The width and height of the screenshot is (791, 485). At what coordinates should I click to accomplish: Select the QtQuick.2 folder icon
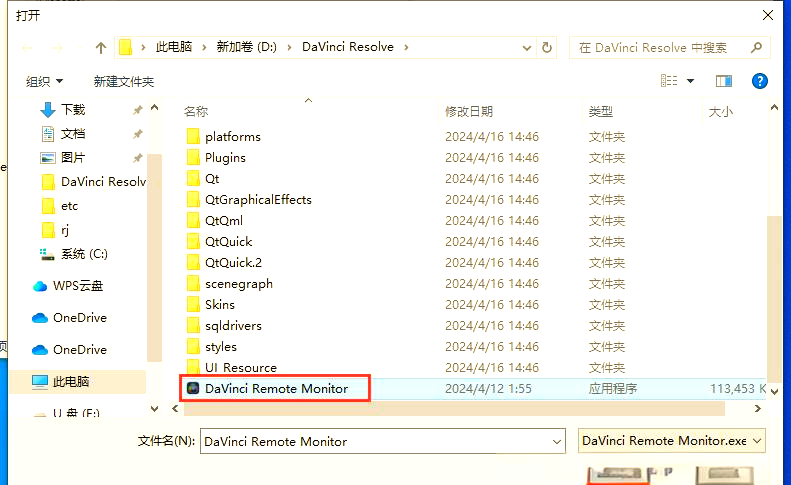(x=193, y=262)
